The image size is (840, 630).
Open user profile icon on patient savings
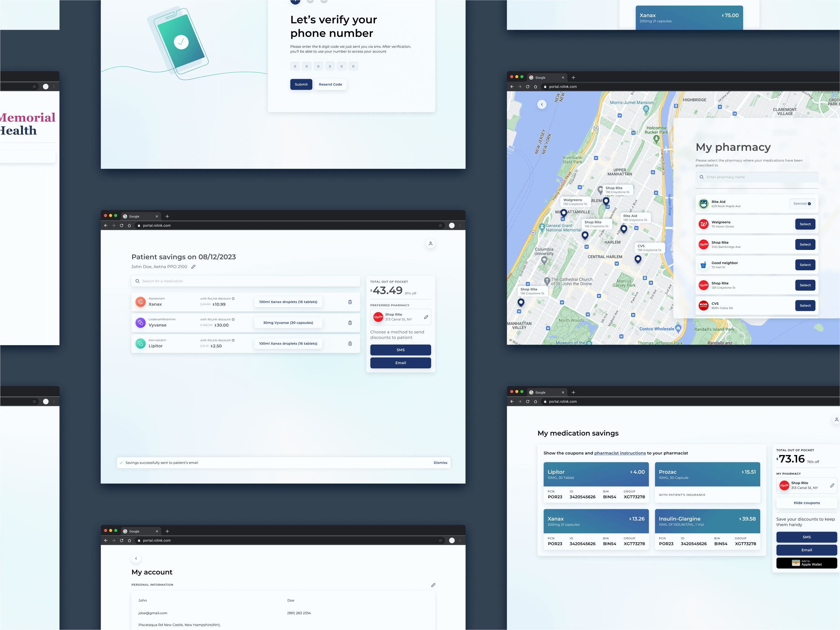[430, 244]
